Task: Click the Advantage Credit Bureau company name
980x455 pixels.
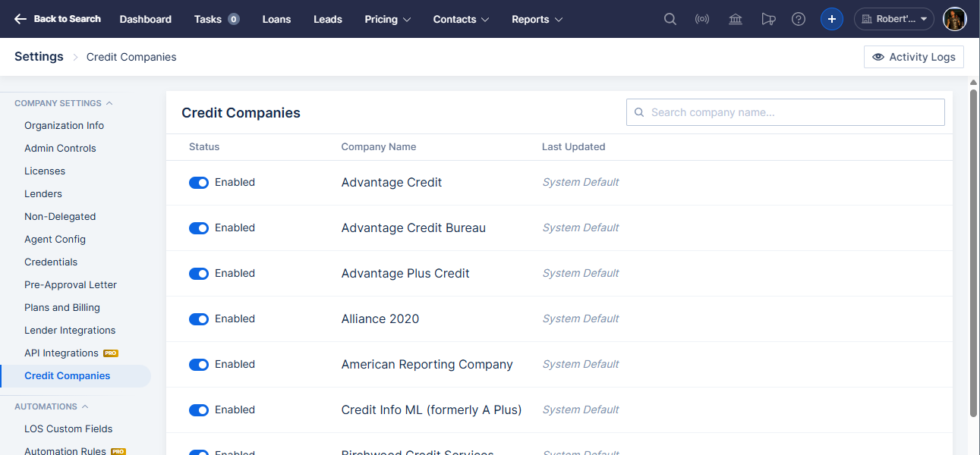Action: tap(414, 228)
